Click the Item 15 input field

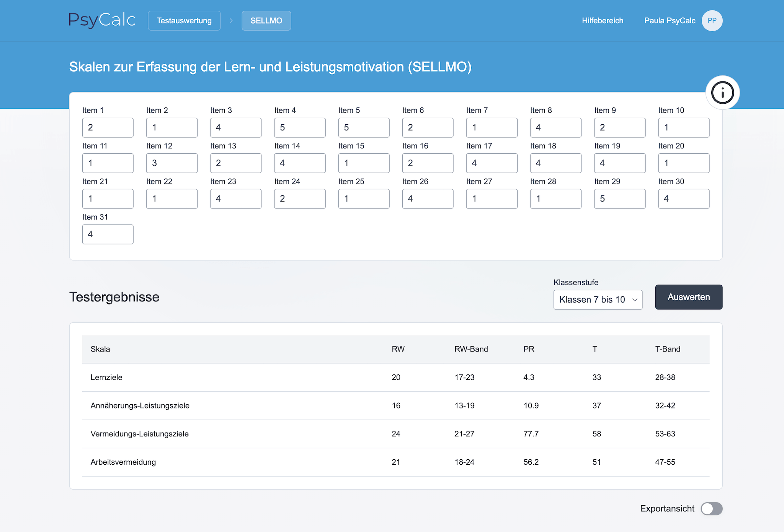click(x=364, y=163)
